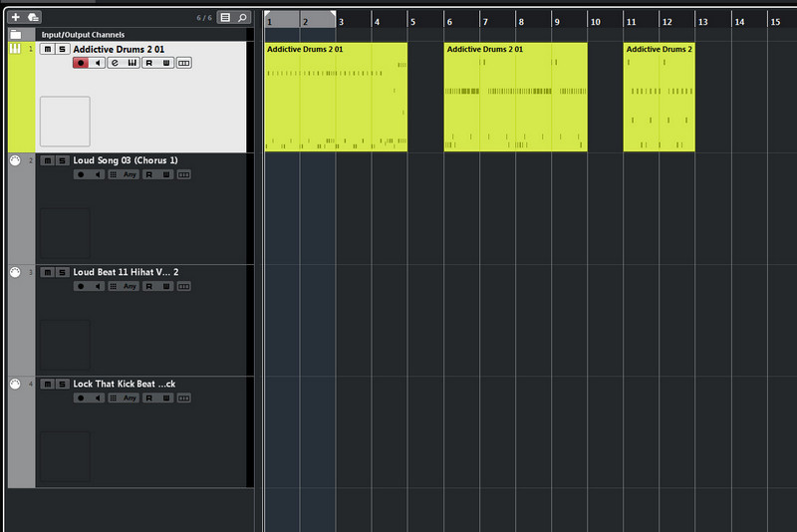Screen dimensions: 797x532
Task: Select the Loud Song 03 (Chorus 1) track name
Action: [x=126, y=160]
